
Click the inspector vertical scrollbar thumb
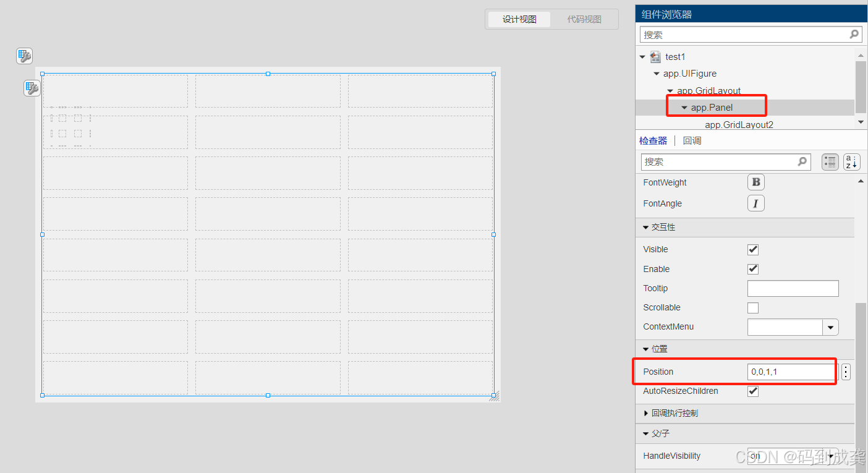click(x=861, y=388)
